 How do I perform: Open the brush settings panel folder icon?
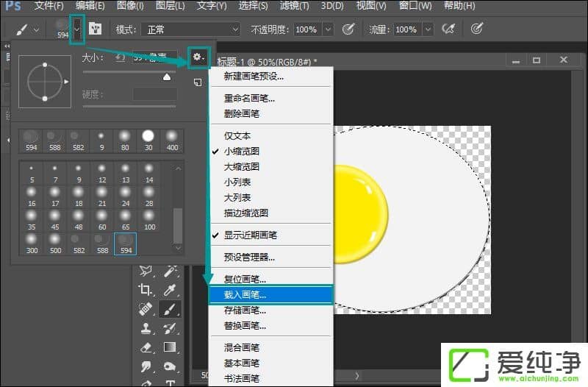[95, 29]
